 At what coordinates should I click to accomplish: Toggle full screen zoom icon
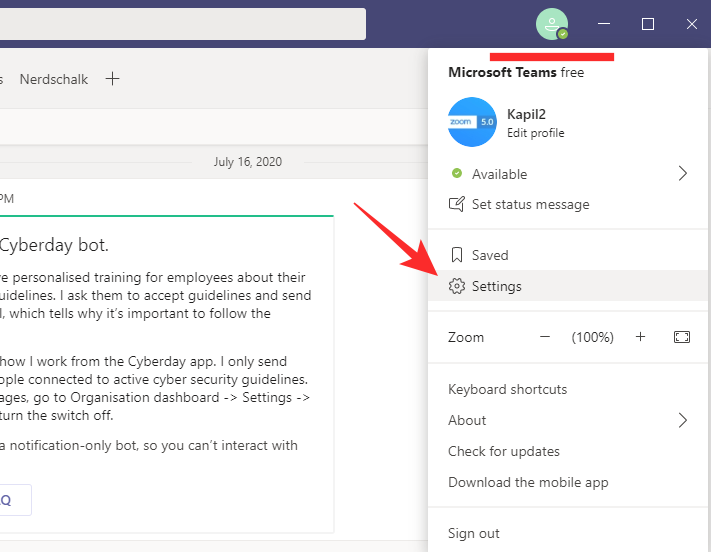[682, 337]
